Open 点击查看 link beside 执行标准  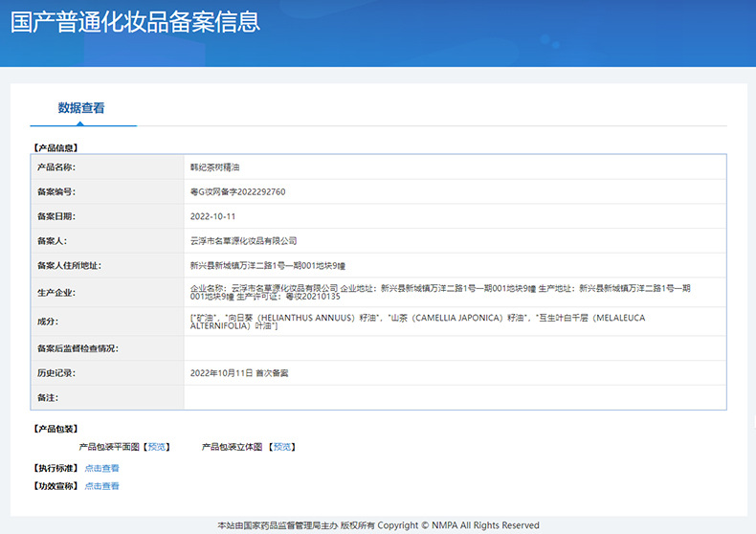101,468
